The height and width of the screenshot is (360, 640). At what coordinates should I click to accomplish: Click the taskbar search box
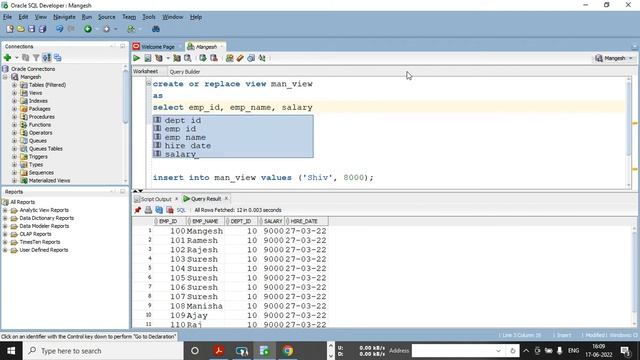[x=103, y=351]
